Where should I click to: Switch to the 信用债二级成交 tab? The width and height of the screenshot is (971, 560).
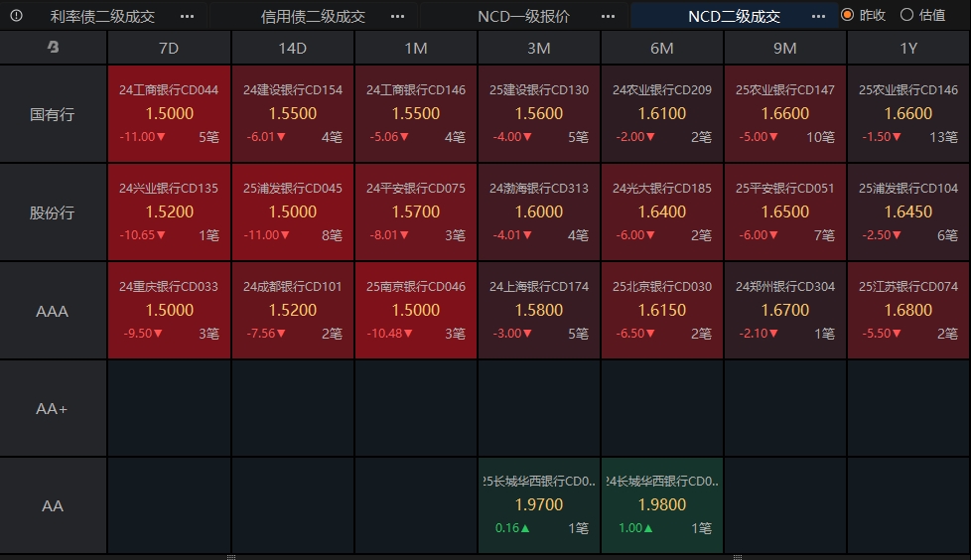314,16
